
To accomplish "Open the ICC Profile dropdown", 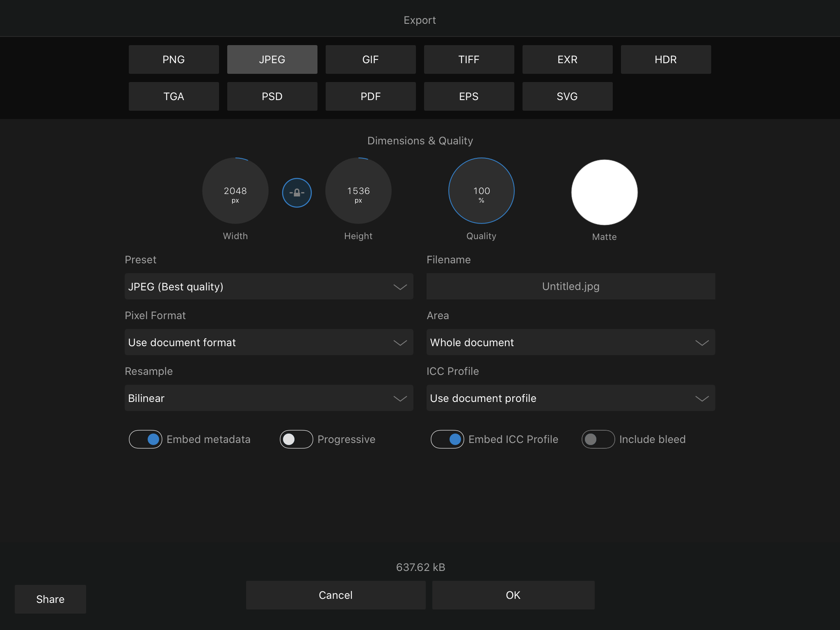I will pyautogui.click(x=571, y=398).
